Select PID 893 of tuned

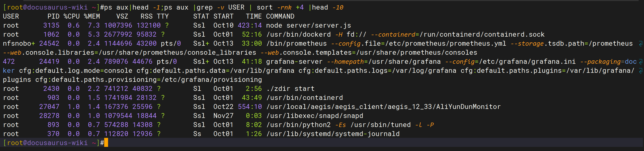(54, 125)
